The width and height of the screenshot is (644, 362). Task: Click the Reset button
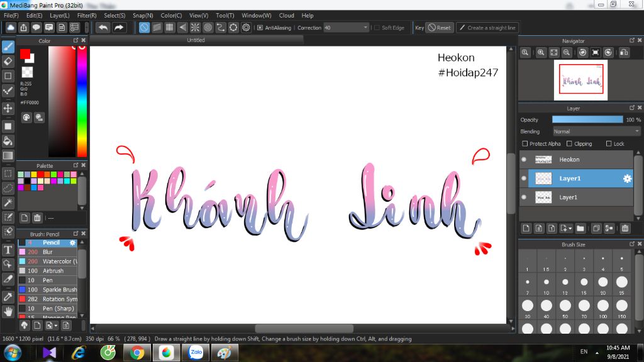point(440,28)
